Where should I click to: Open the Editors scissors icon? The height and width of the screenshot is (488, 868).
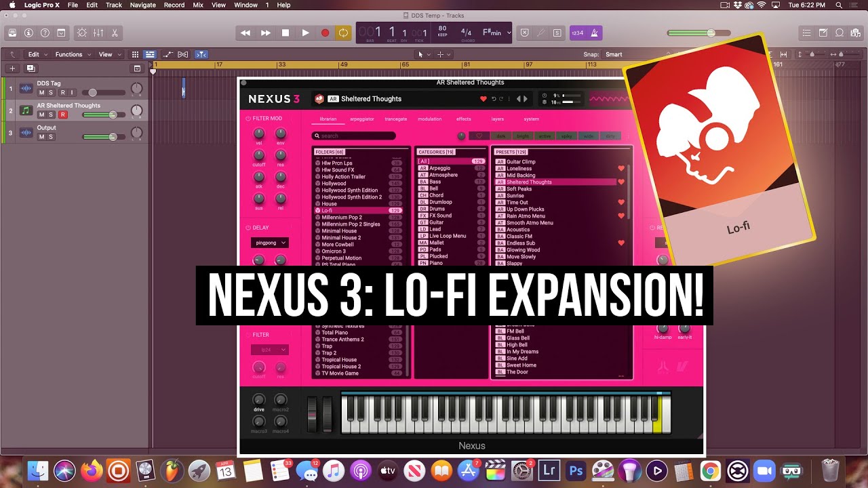click(115, 33)
